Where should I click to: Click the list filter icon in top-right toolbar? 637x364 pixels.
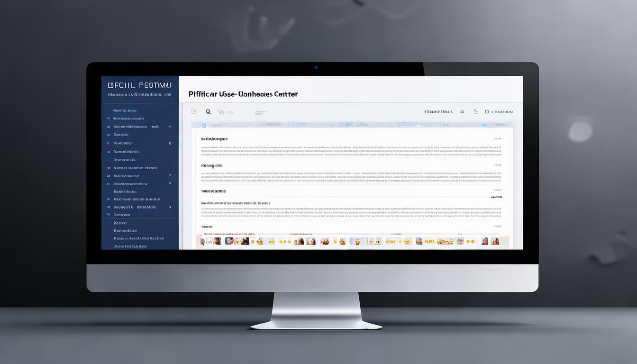(475, 112)
